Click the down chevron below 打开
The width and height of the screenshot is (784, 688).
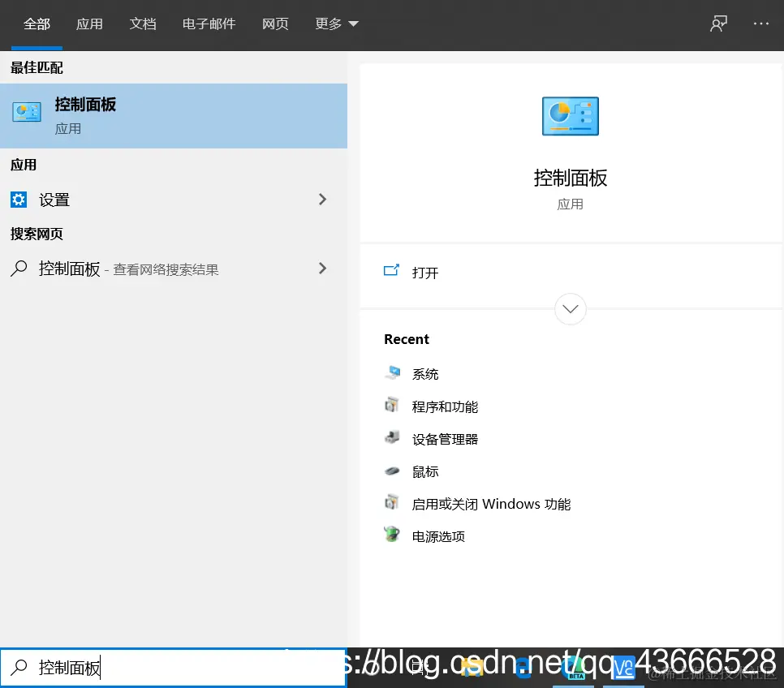point(570,309)
